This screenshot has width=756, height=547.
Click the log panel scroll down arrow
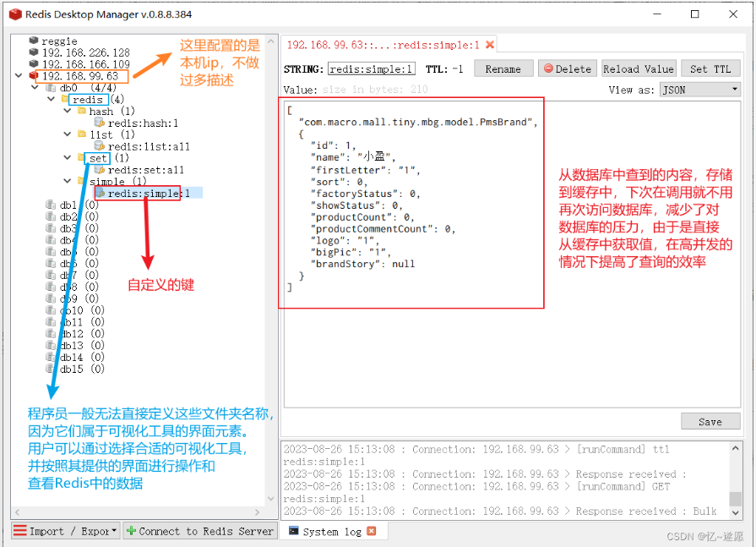[735, 512]
